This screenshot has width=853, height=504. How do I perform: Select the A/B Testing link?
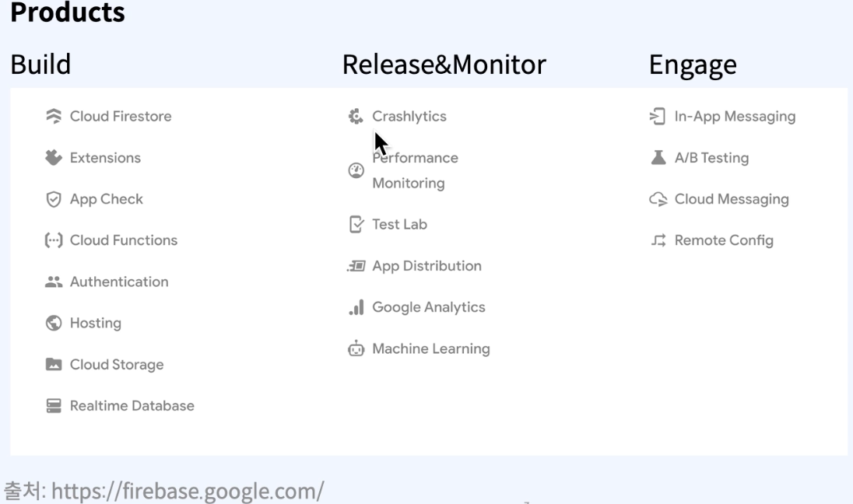tap(711, 158)
